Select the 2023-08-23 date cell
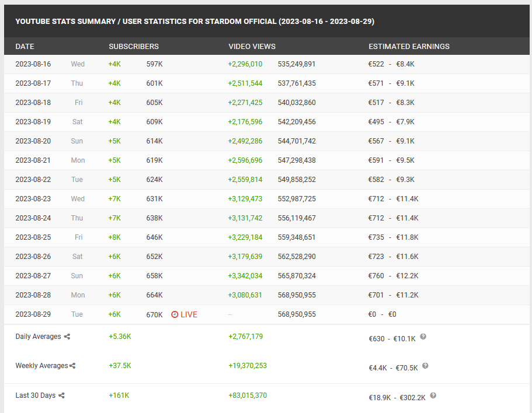Viewport: 532px width, 413px height. [33, 199]
